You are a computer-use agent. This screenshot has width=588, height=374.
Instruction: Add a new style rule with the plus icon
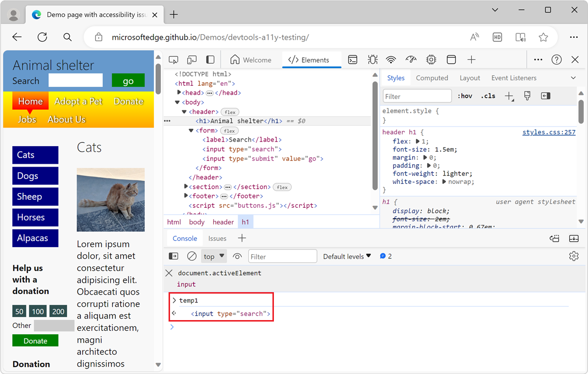click(x=509, y=96)
